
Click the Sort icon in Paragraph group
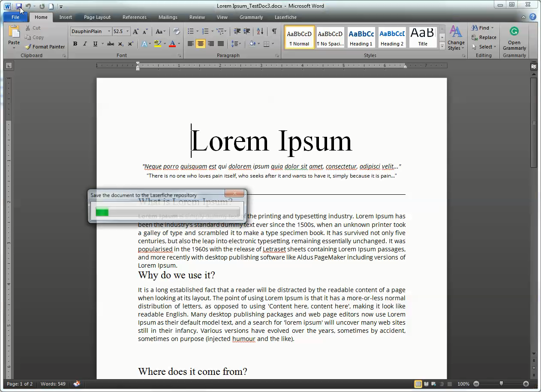[x=260, y=31]
